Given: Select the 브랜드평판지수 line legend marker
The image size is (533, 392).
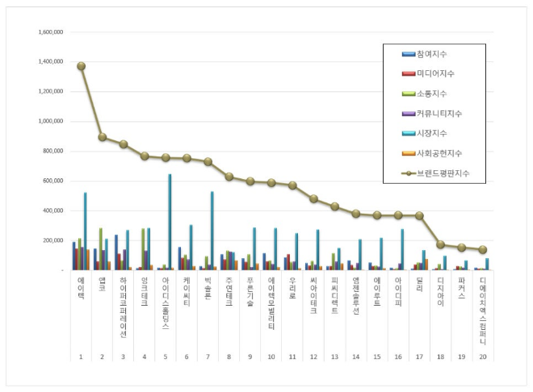Looking at the screenshot, I should (408, 173).
